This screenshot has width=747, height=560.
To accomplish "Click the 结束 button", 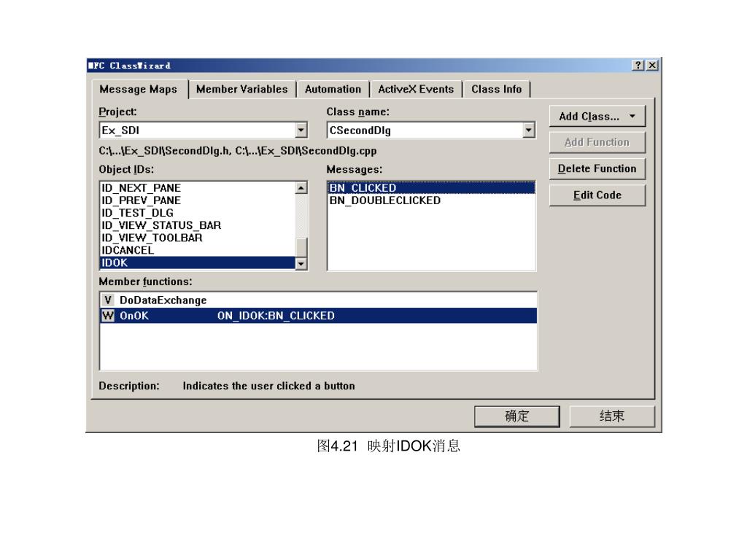I will 612,416.
